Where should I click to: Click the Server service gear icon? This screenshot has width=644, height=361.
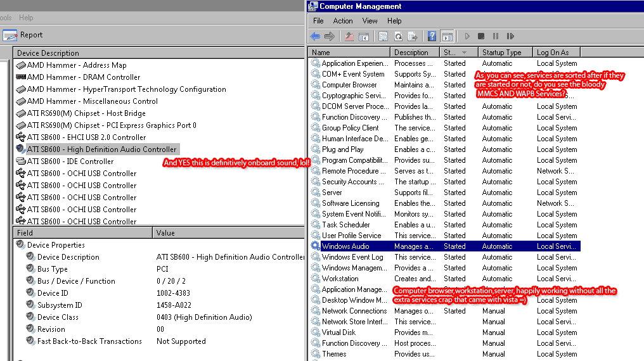point(315,192)
